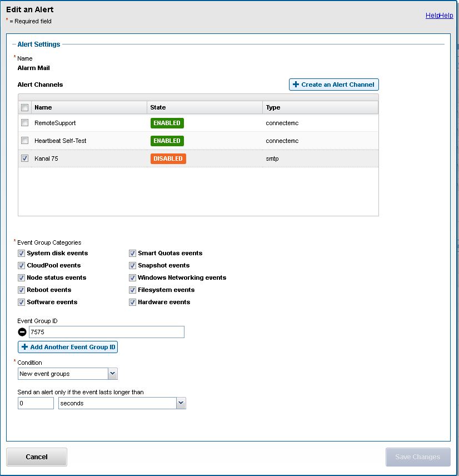This screenshot has width=459, height=476.
Task: Toggle Filesystem events checkbox
Action: click(x=132, y=290)
